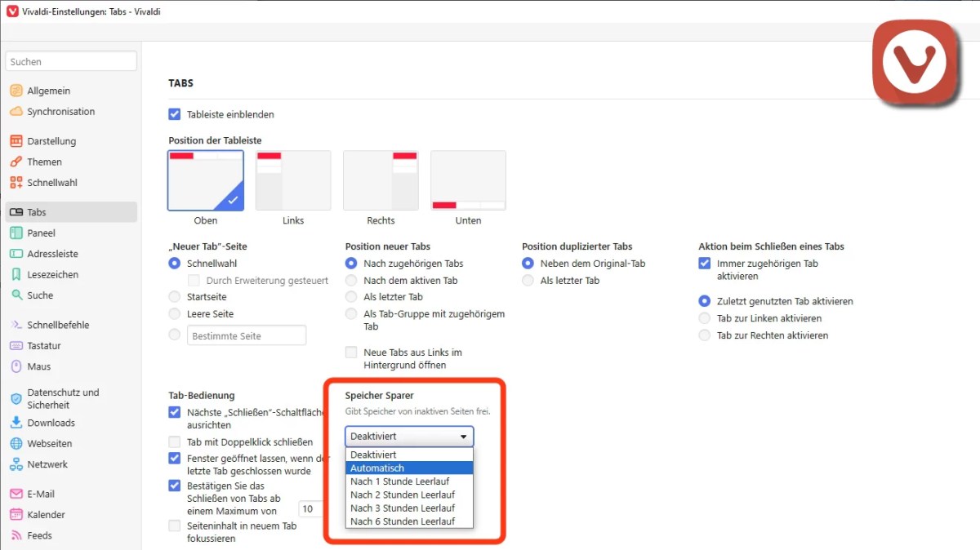Click the Deaktiviert dropdown arrow
Viewport: 980px width, 550px height.
click(x=463, y=437)
